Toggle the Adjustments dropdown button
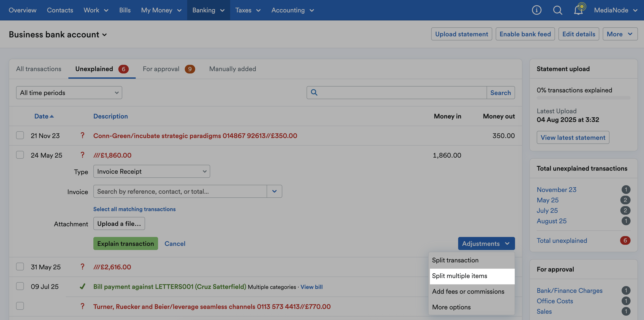 [x=486, y=243]
